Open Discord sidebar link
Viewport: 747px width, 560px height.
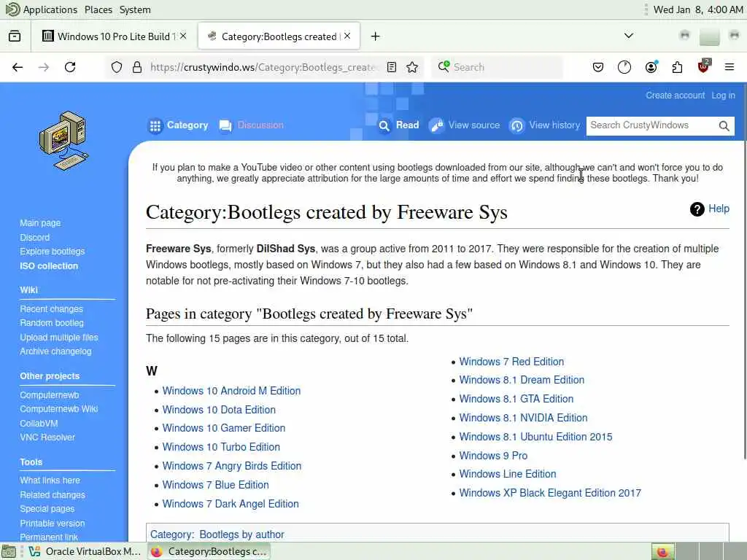34,237
